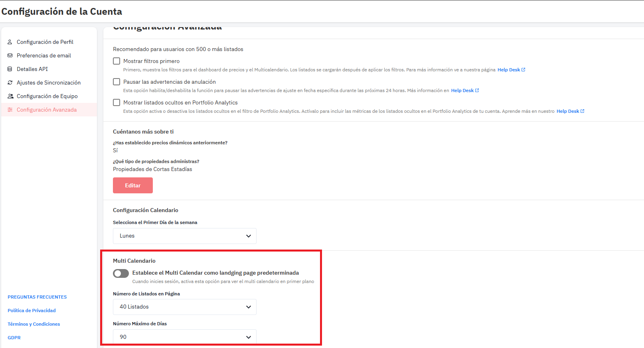Check Pausar las advertencias de anulación
The width and height of the screenshot is (644, 348).
coord(117,82)
